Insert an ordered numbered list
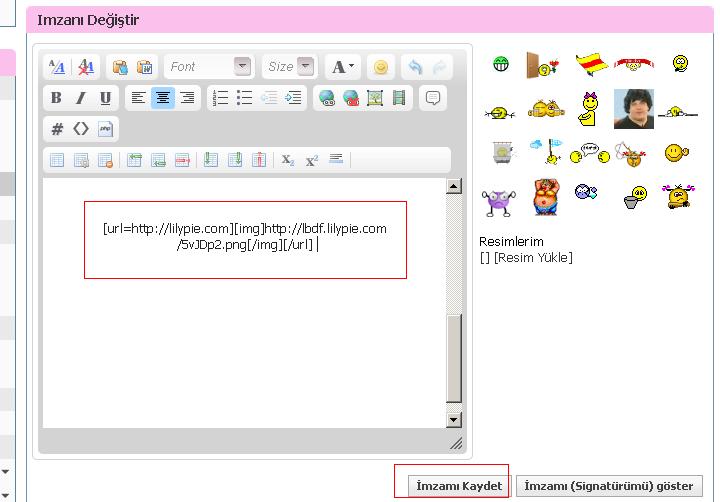The width and height of the screenshot is (720, 502). [221, 98]
